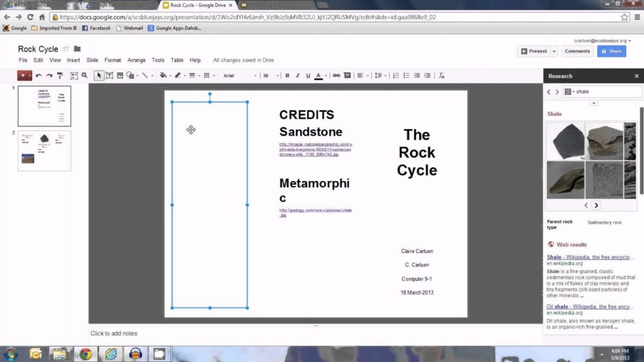Toggle underline formatting

click(308, 75)
